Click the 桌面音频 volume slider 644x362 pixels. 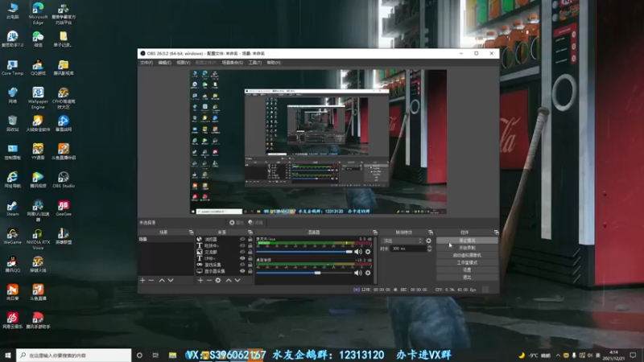(x=304, y=273)
